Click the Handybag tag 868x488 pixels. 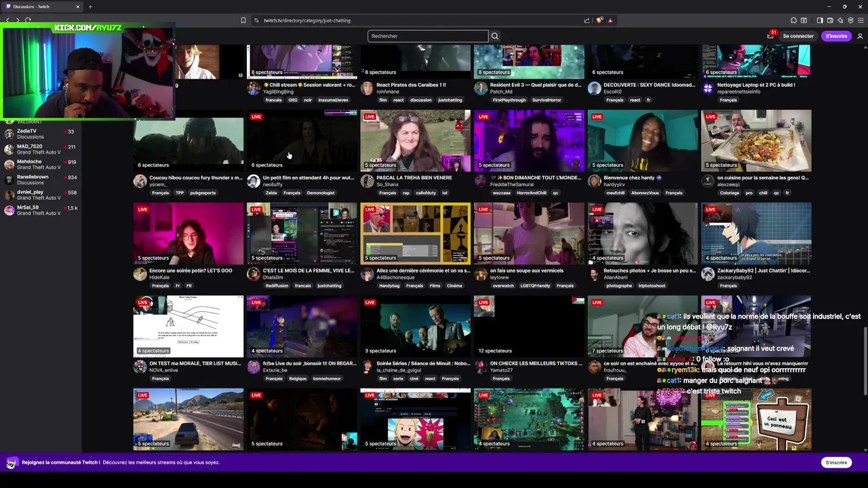389,285
